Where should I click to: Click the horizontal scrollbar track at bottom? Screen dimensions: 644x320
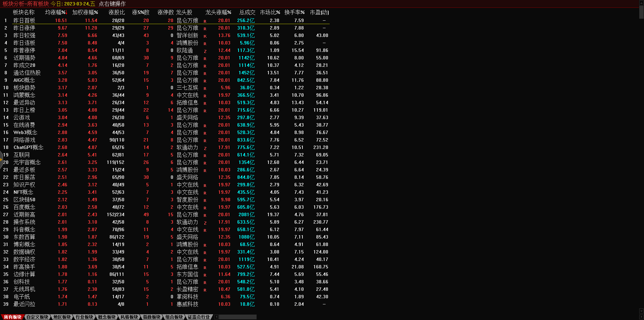pos(238,317)
